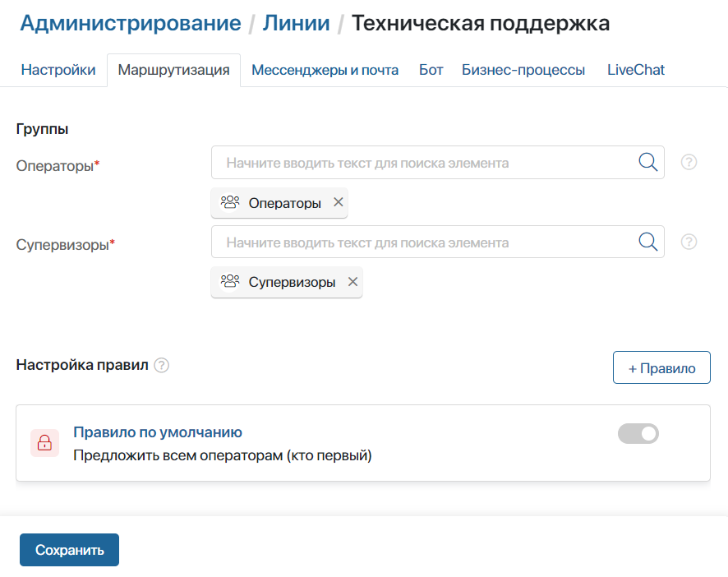Click the search magnifier in the Операторы field

(x=647, y=162)
